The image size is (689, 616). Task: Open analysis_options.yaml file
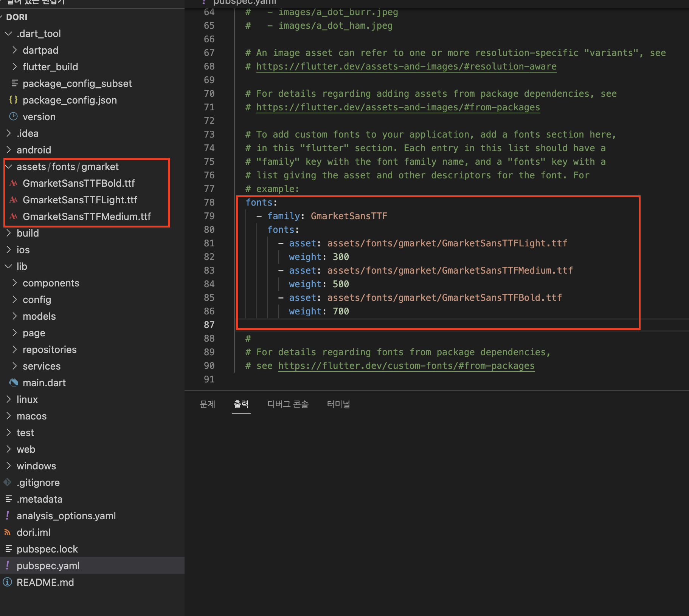66,516
